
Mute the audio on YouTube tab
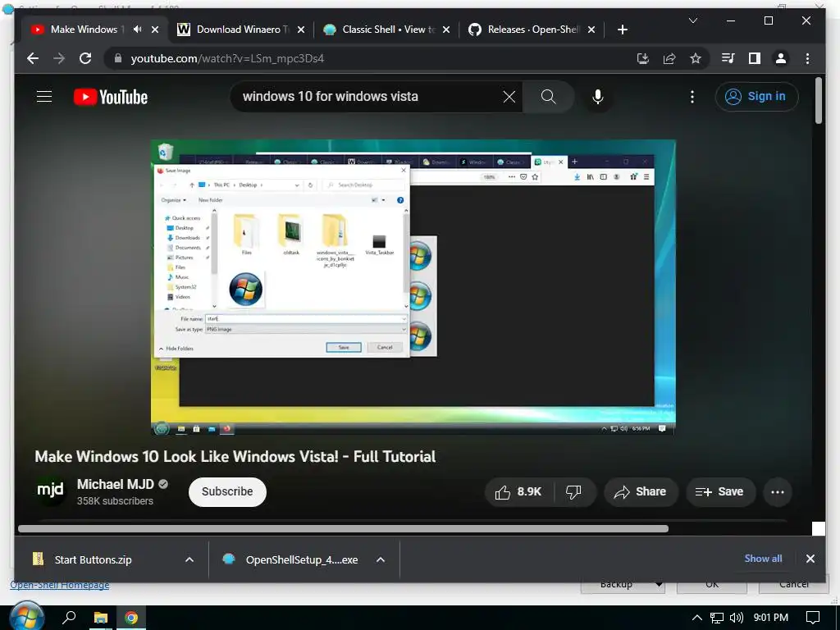point(138,30)
